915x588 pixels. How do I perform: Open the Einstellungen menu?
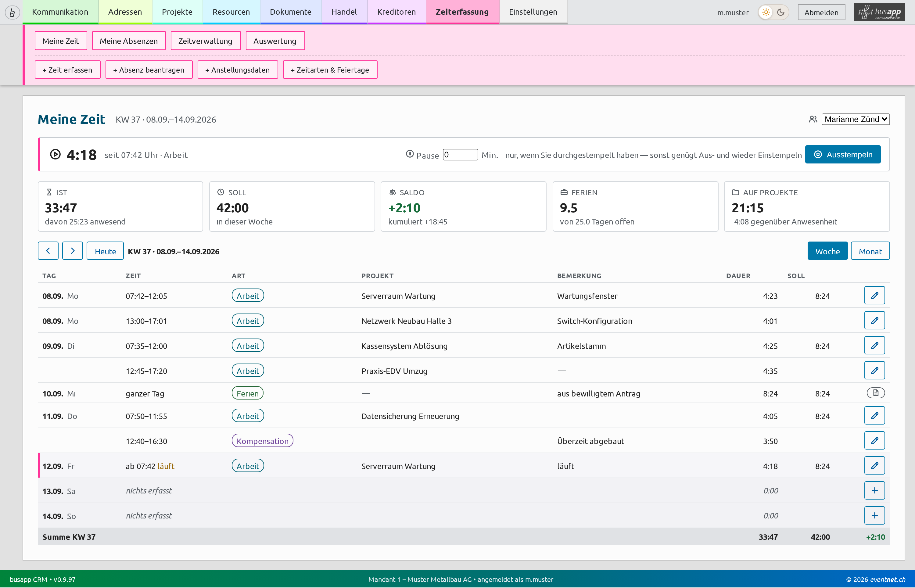click(x=533, y=12)
